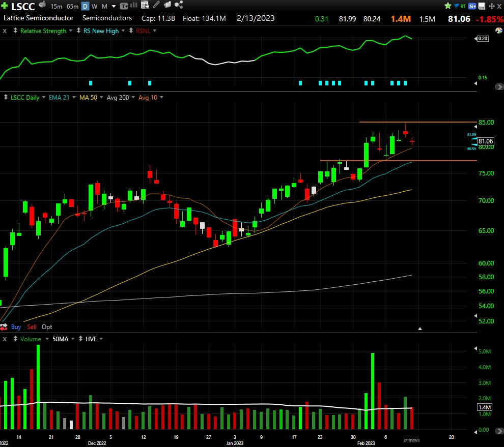Expand the Relative Strength indicator dropdown

pos(71,31)
